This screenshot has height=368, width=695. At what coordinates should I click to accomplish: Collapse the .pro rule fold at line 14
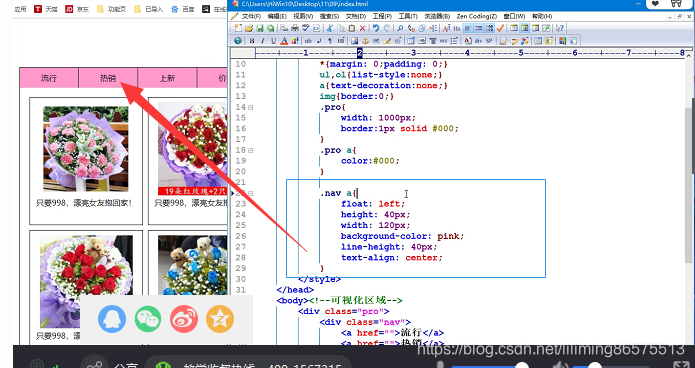pos(251,107)
